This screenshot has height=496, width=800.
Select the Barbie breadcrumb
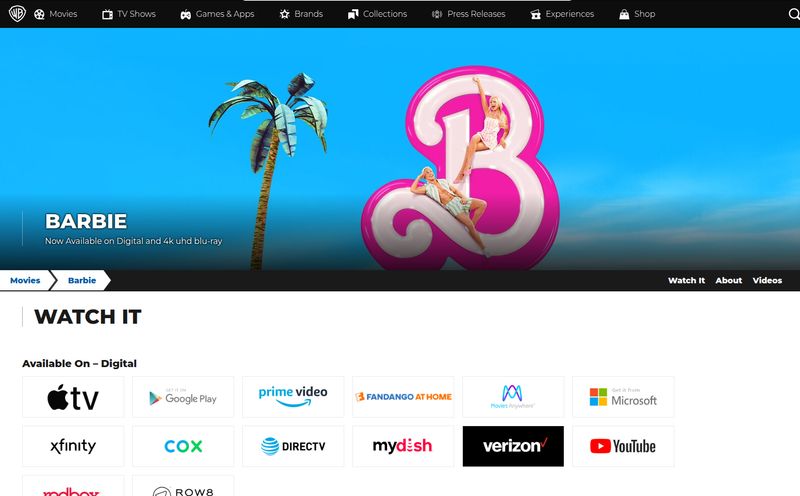click(x=82, y=280)
